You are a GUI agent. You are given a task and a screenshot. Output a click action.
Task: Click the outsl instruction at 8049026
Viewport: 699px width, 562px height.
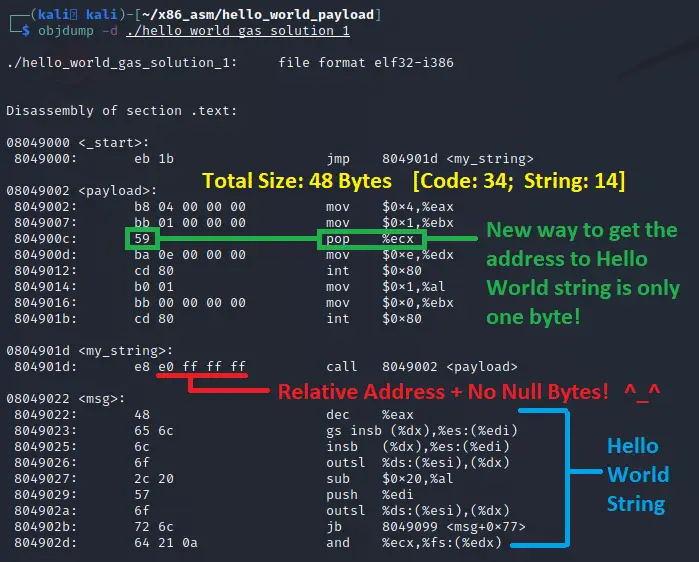pyautogui.click(x=418, y=463)
